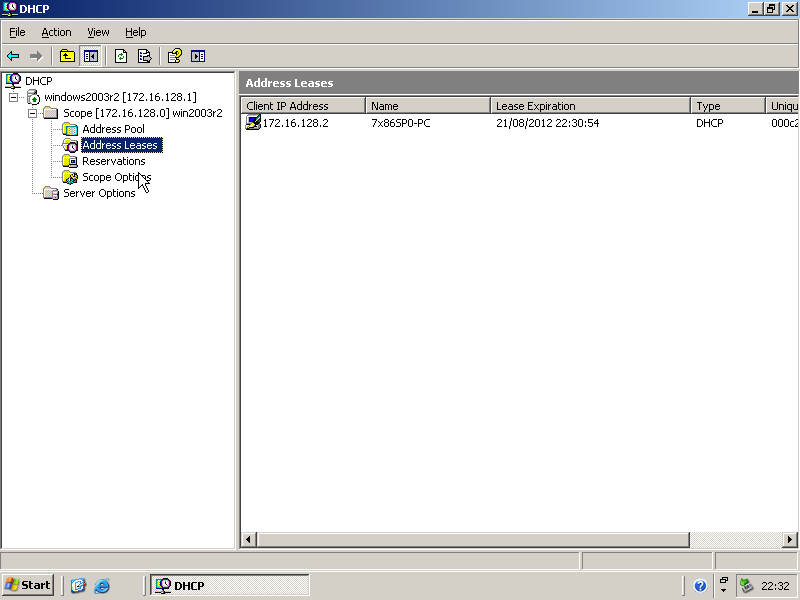Collapse the windows2003r2 server node
Screen dimensions: 800x600
click(x=14, y=97)
